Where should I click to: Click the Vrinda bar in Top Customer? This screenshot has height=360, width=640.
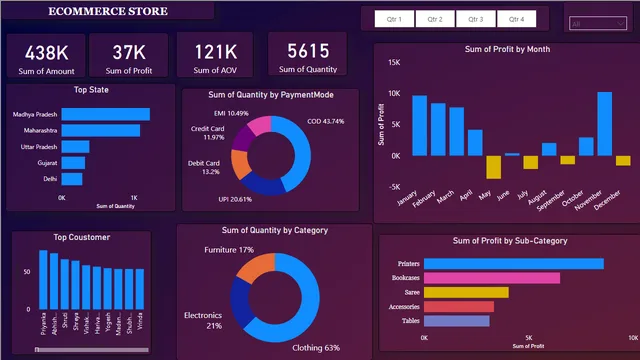tap(140, 289)
